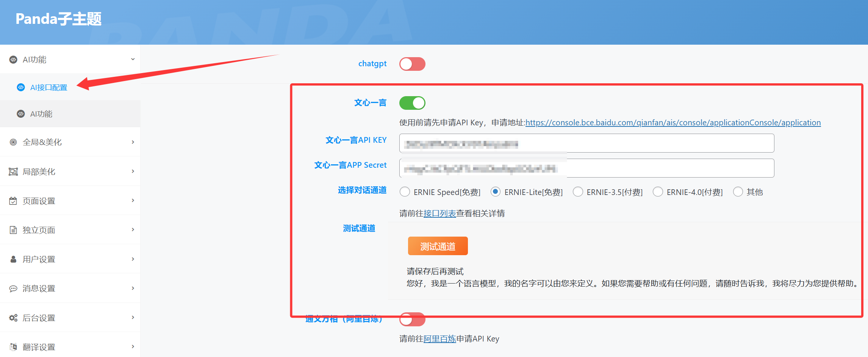Open the 接口列表 link

point(439,214)
